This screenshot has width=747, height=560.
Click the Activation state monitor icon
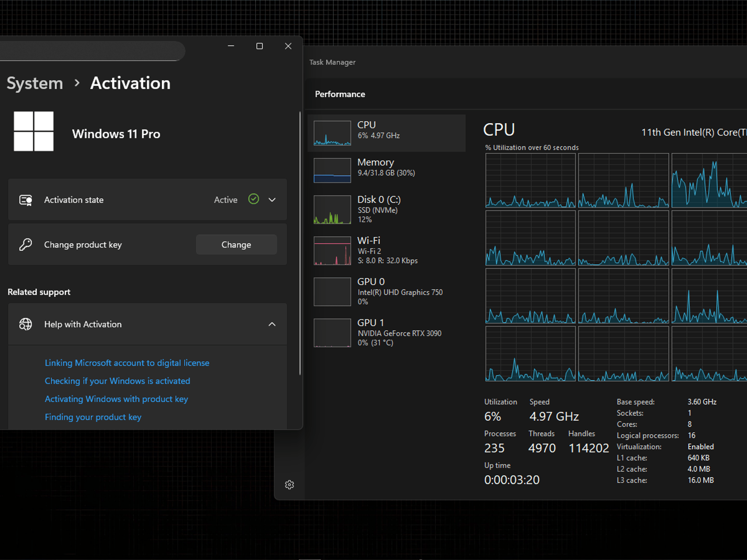pos(26,200)
